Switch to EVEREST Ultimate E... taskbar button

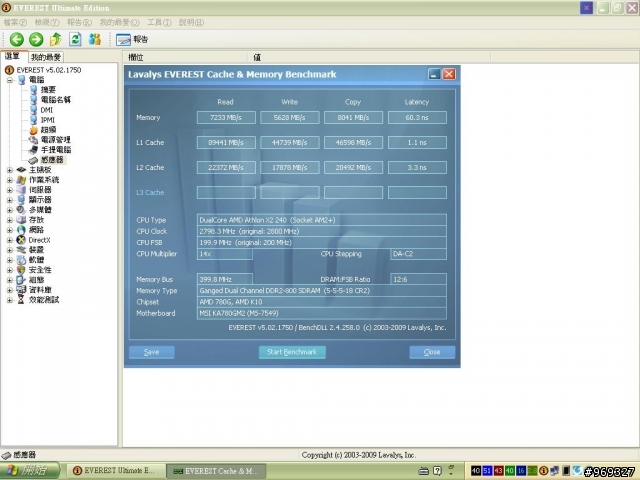116,471
